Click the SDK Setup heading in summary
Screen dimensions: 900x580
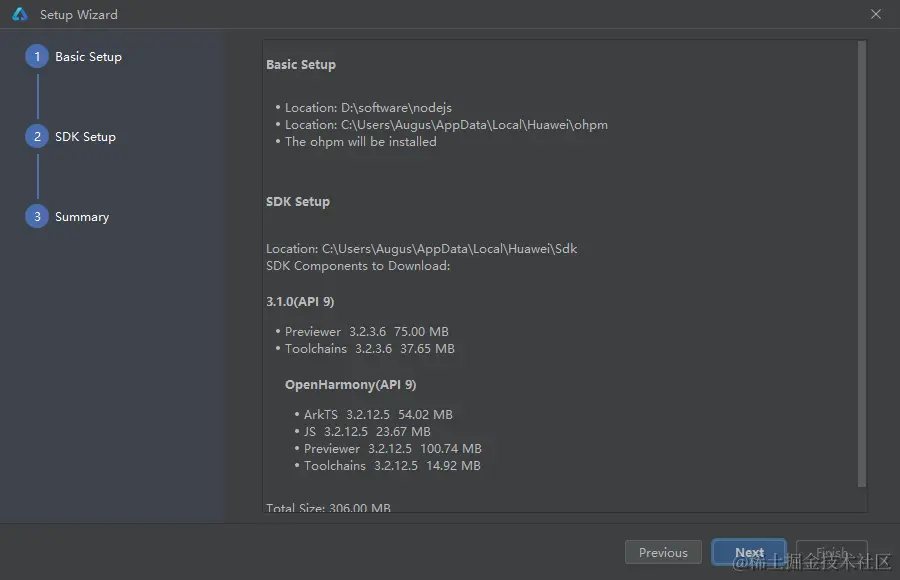(298, 202)
